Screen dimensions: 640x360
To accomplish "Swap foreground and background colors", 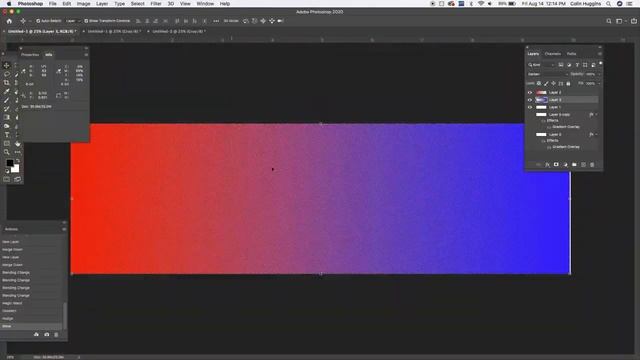I will tap(18, 161).
